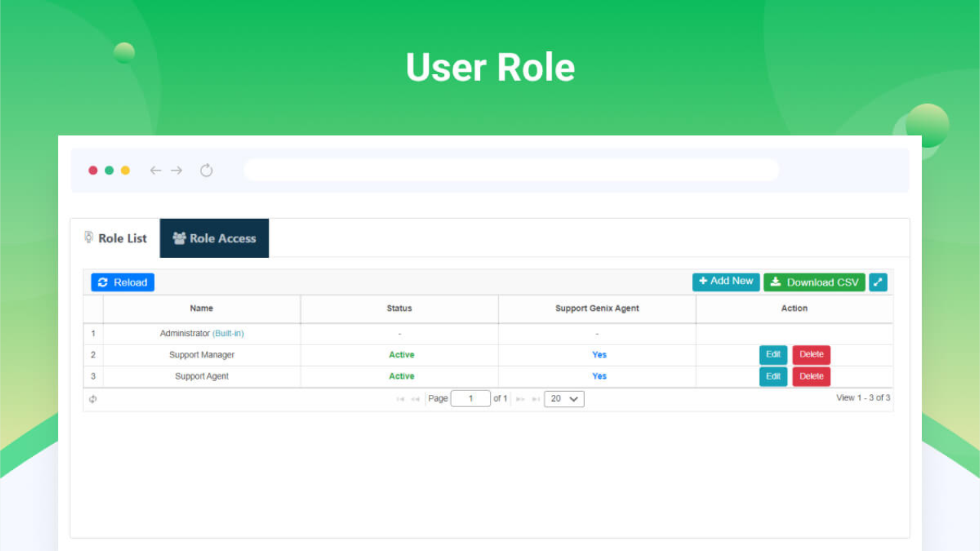The image size is (980, 551).
Task: Open the Role Access tab
Action: [x=214, y=238]
